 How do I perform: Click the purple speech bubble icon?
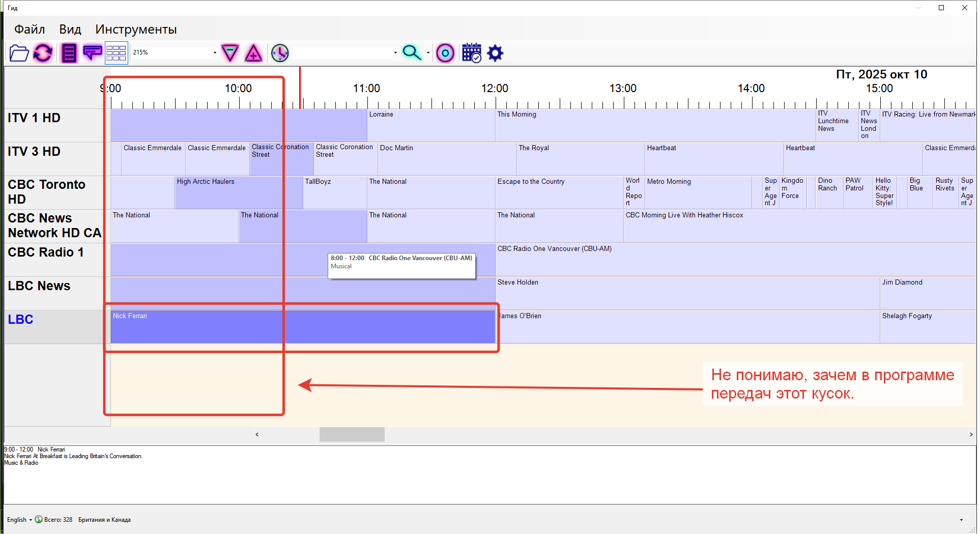[x=92, y=53]
